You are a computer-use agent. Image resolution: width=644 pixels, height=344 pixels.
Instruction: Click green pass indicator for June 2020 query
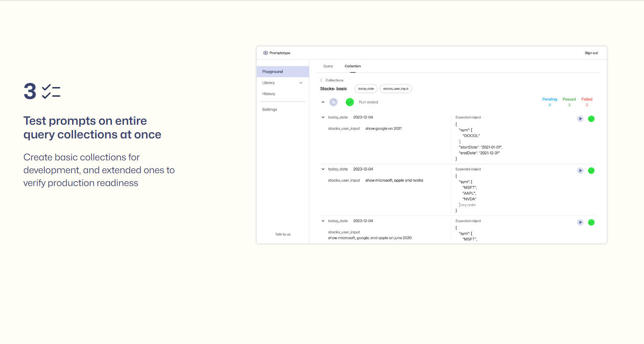point(591,223)
